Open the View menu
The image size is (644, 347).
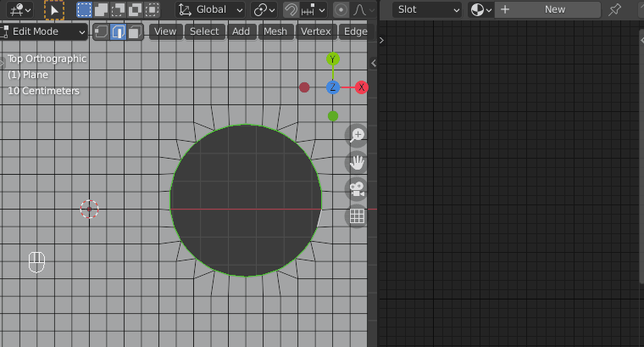165,31
